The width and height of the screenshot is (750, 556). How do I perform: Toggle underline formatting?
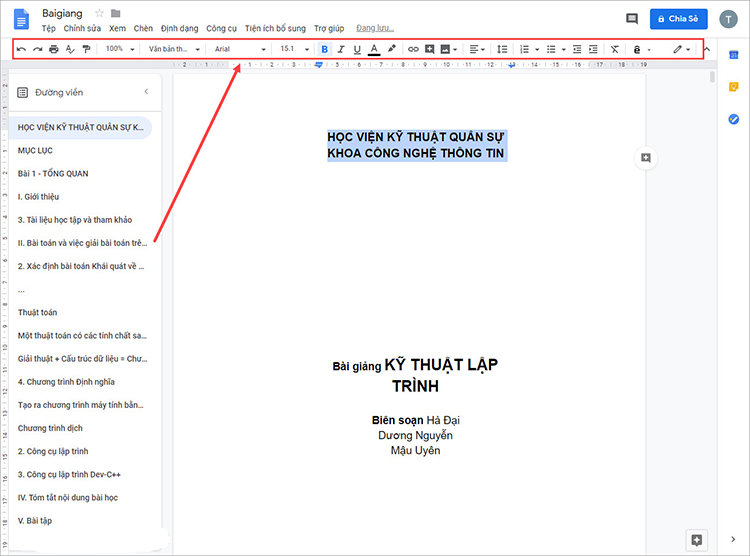pyautogui.click(x=357, y=49)
